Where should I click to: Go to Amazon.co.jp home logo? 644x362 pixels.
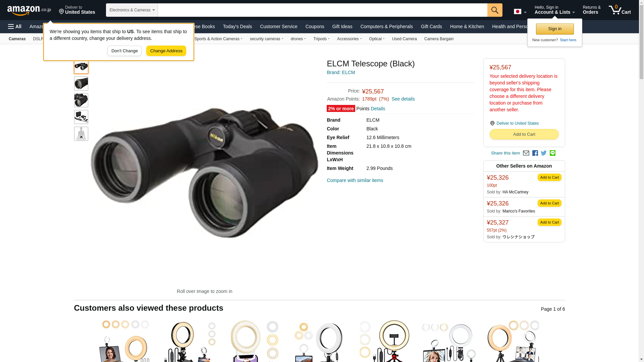29,10
